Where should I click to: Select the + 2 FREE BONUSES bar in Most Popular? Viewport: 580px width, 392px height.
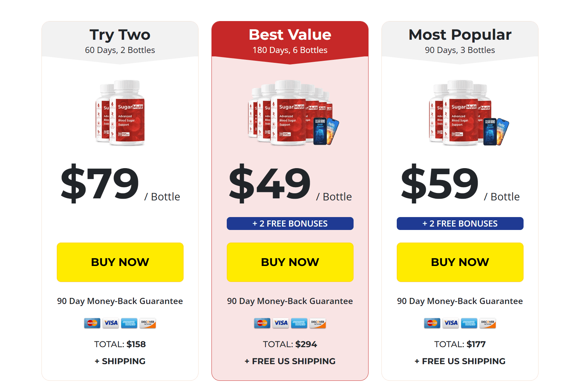click(x=460, y=224)
